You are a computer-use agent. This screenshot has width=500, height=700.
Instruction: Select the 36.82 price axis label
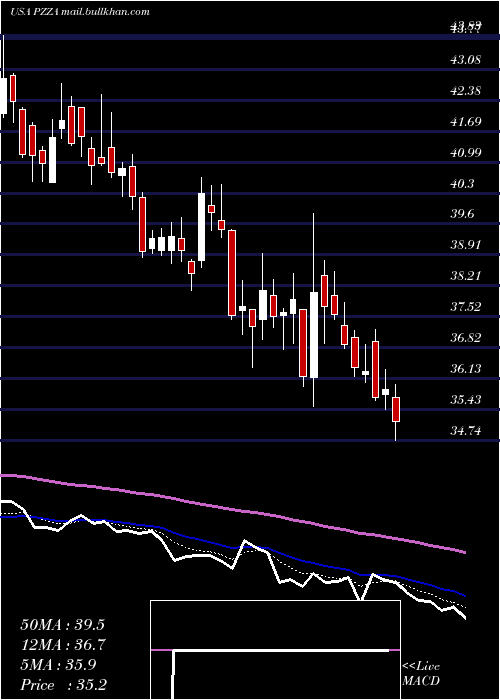coord(466,338)
